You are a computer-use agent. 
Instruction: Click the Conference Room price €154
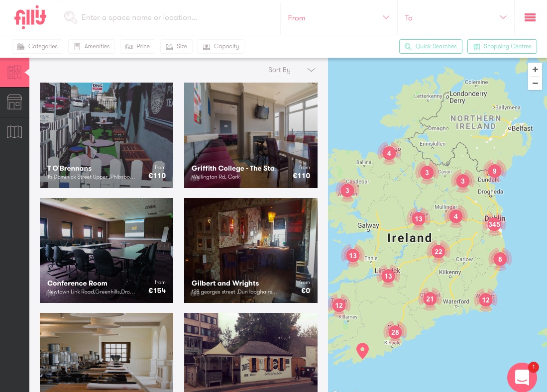157,291
